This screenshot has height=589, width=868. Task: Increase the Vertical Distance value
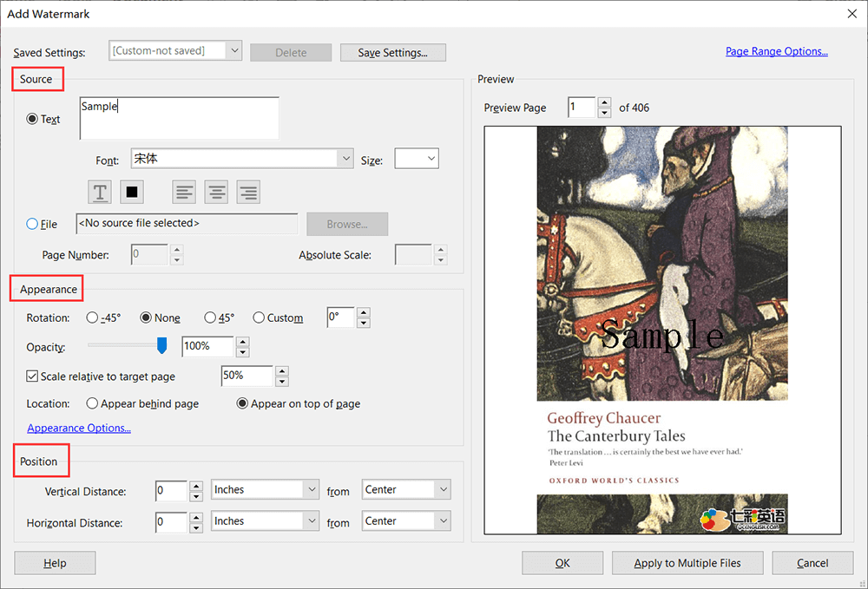(x=196, y=485)
